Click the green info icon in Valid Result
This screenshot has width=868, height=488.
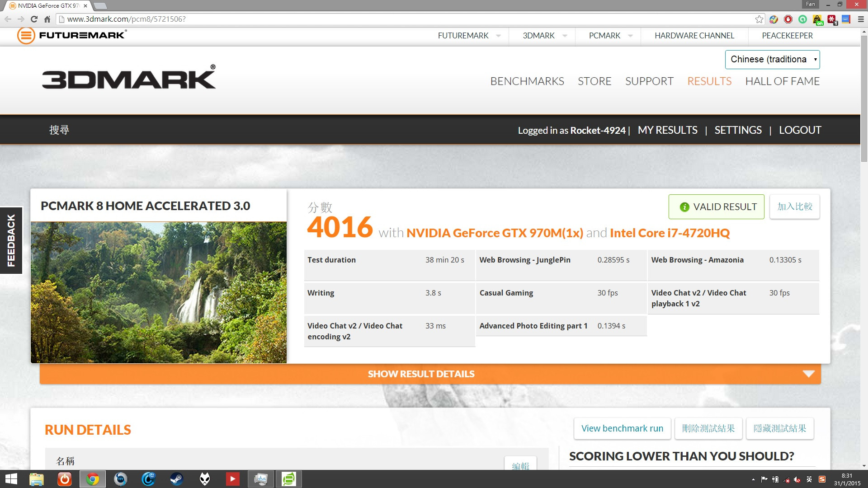(684, 207)
